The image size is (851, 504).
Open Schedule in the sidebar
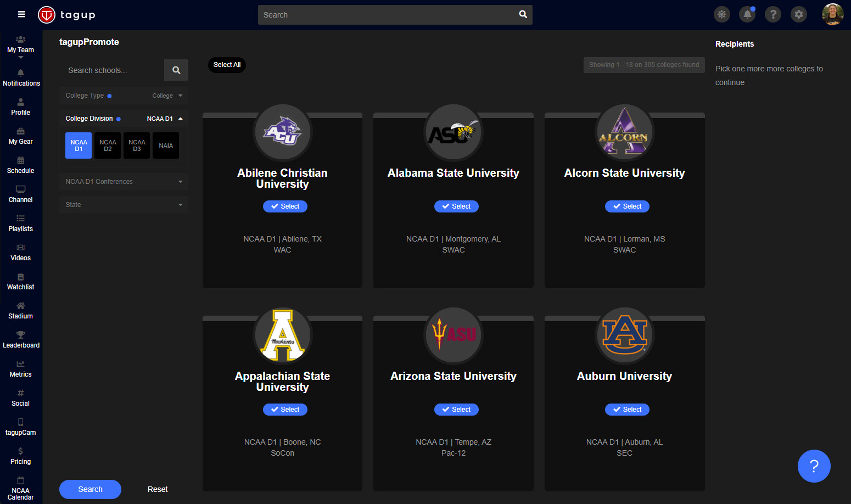tap(20, 165)
